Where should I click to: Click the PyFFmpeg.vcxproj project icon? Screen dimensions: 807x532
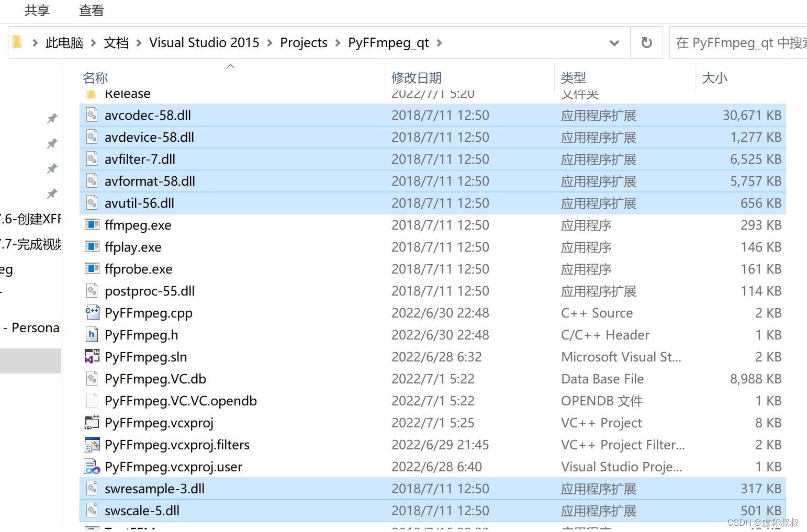tap(92, 423)
